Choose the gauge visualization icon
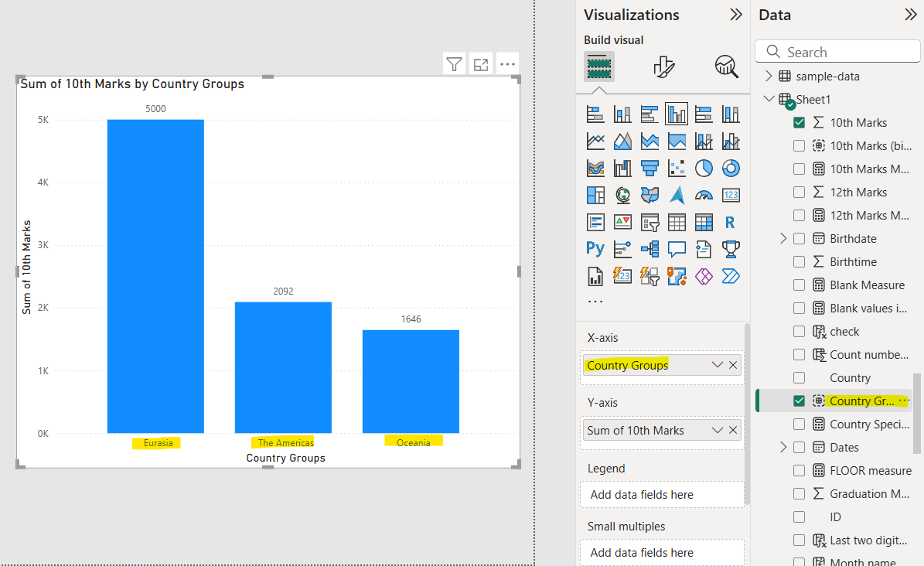 [704, 195]
